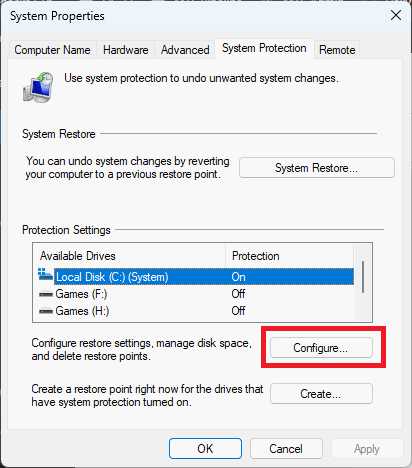This screenshot has width=412, height=468.
Task: Select the Games (F:) drive row
Action: pos(196,294)
